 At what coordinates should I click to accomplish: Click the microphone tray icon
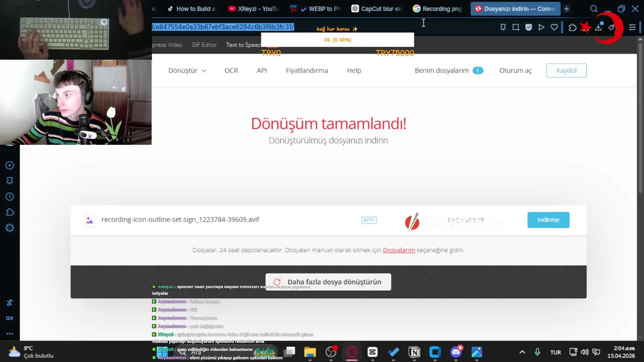point(537,352)
